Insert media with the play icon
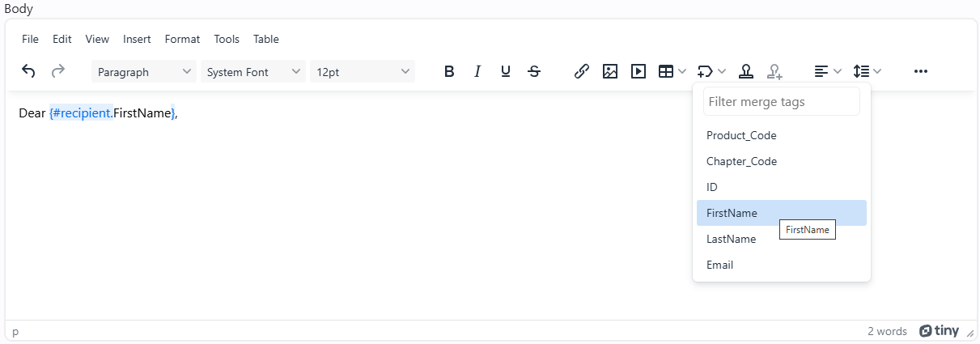Viewport: 980px width, 344px height. click(x=638, y=71)
